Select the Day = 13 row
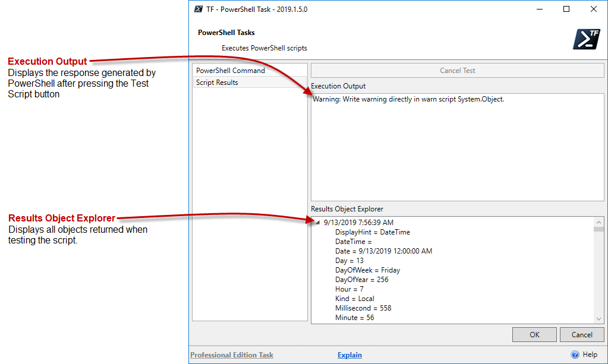The image size is (608, 364). click(x=349, y=261)
